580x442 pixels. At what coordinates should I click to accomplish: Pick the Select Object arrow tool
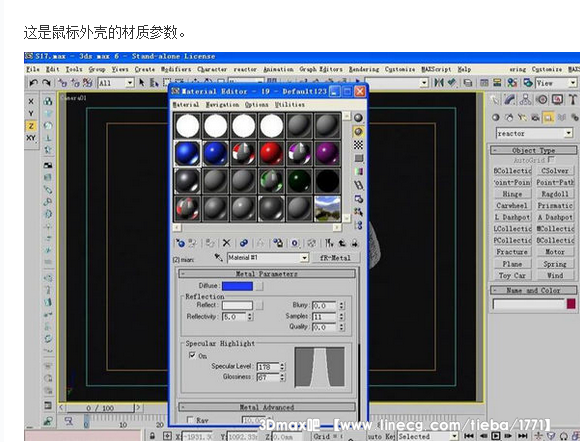pos(142,82)
